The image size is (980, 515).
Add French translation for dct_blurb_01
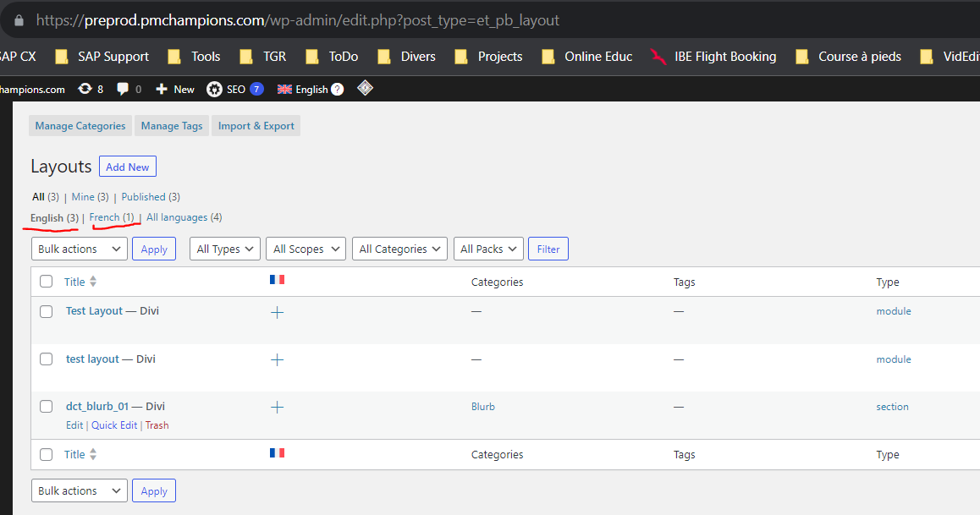(277, 407)
